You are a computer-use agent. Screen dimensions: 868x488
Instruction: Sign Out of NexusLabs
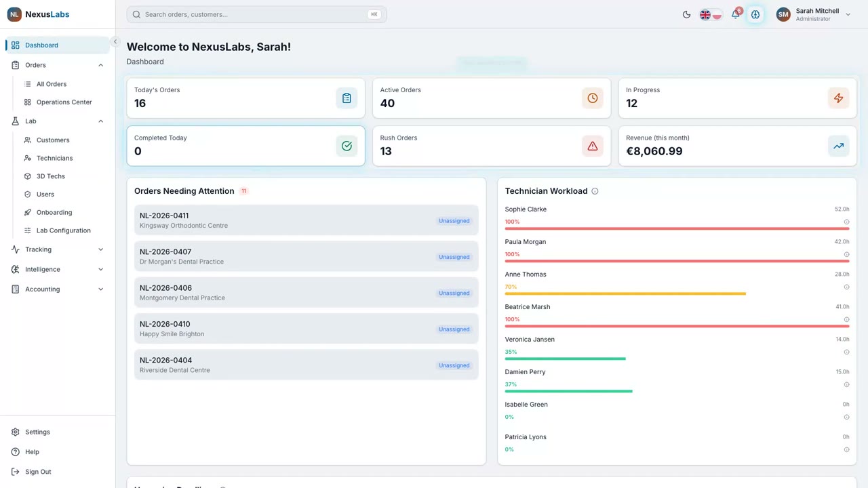[x=38, y=472]
